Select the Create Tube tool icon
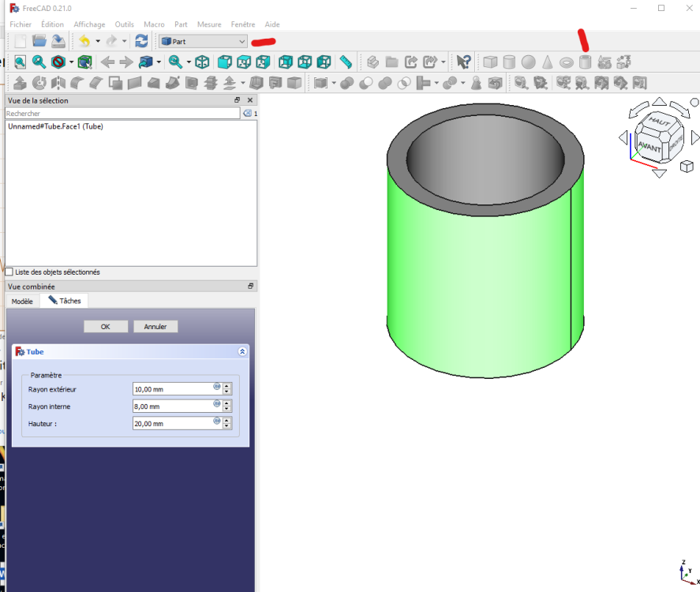Screen dimensions: 700x592 click(x=585, y=62)
